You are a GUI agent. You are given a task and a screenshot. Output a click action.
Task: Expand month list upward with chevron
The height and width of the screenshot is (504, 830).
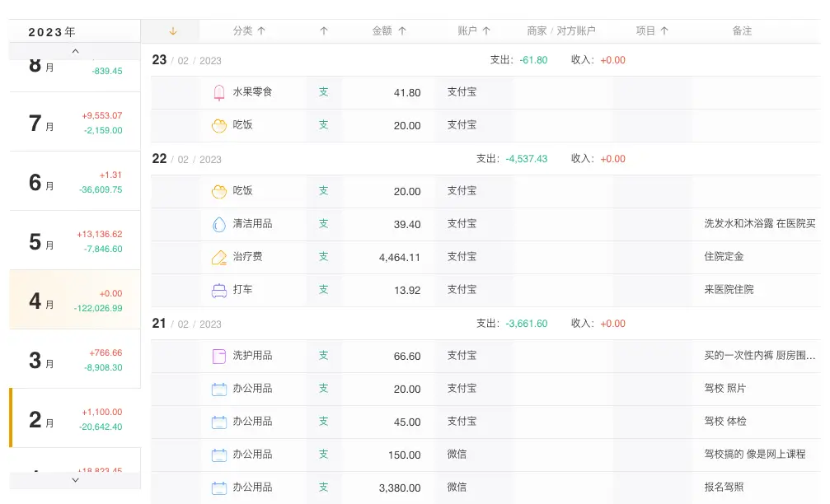click(x=75, y=51)
